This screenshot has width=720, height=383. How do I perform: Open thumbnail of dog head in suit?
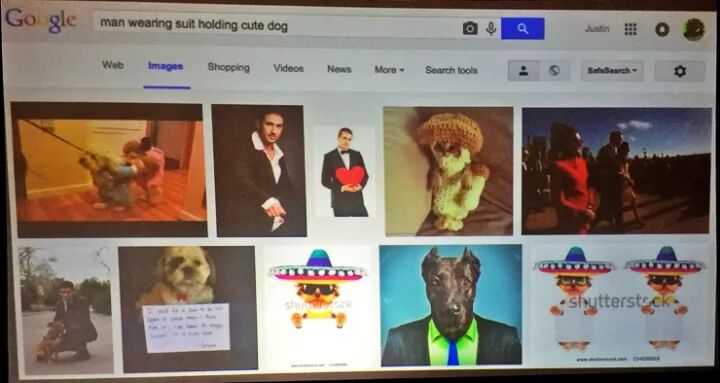click(x=451, y=305)
